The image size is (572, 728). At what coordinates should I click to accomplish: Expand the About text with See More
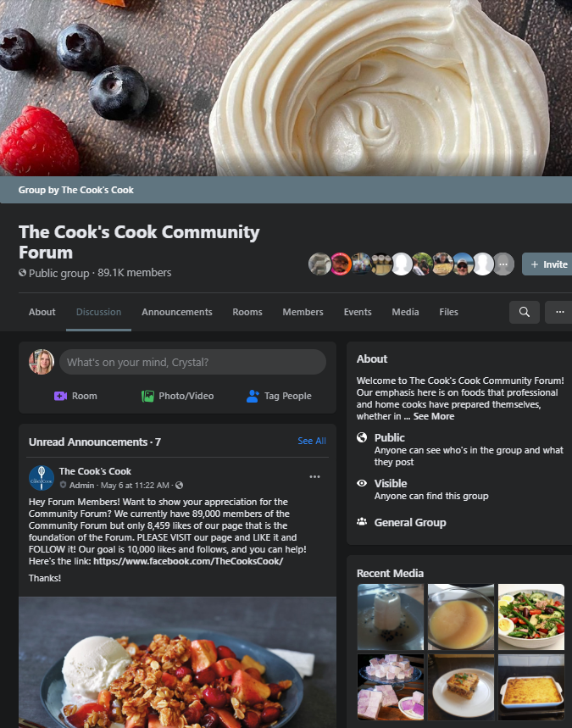[434, 416]
